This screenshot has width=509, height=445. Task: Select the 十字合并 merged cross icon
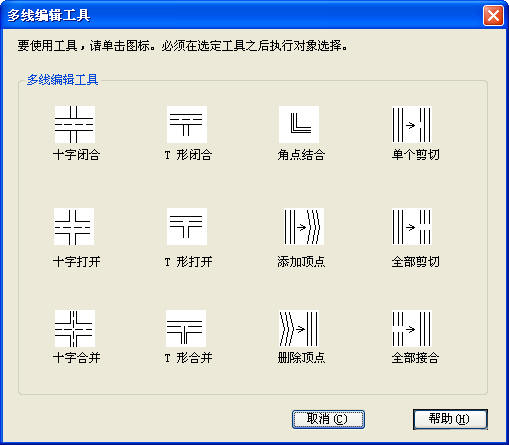(x=75, y=329)
